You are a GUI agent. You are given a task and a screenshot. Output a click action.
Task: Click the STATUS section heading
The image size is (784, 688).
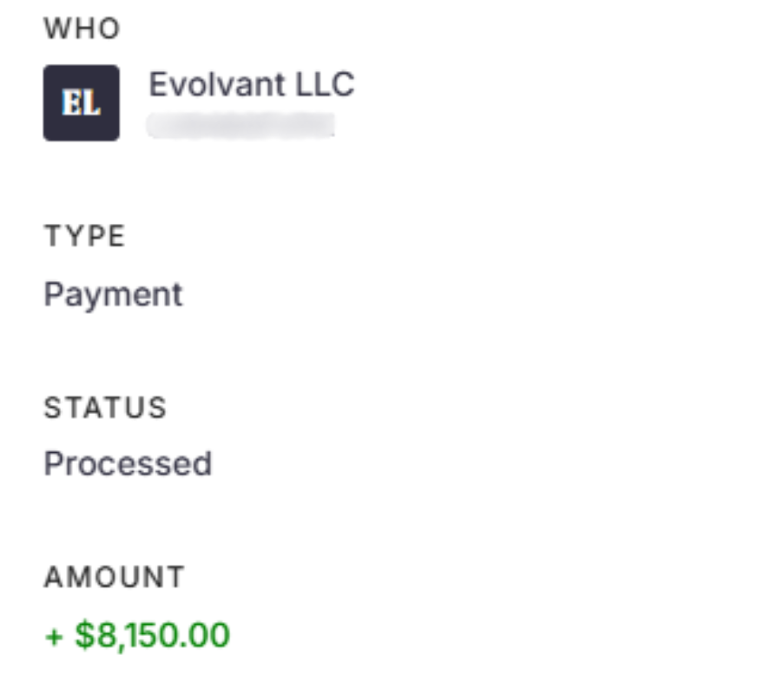tap(104, 407)
